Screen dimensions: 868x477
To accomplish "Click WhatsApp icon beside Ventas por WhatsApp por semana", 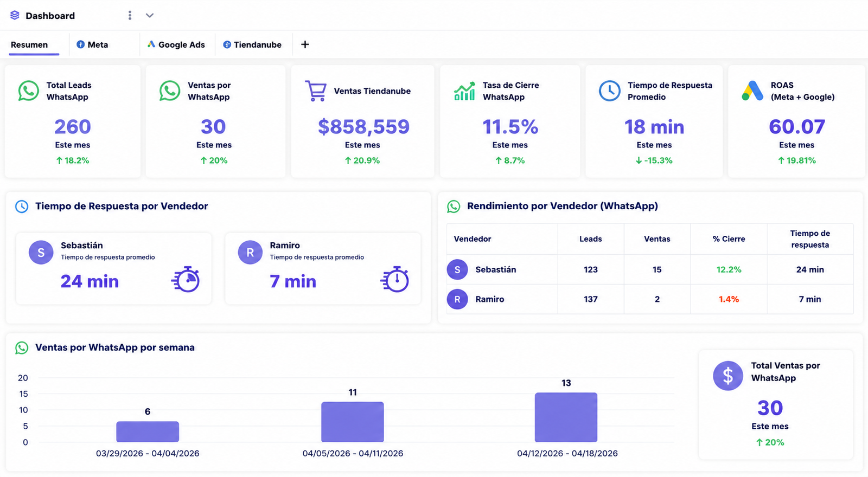I will (22, 348).
